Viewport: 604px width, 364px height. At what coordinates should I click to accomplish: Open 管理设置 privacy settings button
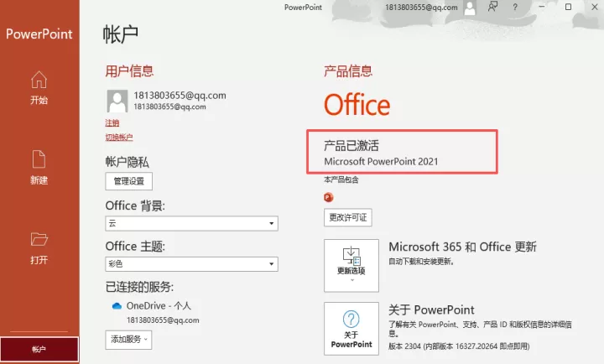[128, 181]
